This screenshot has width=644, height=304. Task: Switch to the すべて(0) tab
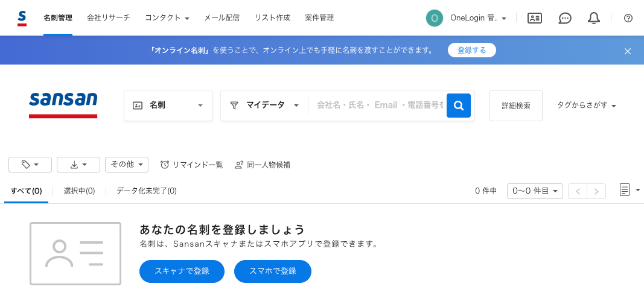click(x=27, y=191)
